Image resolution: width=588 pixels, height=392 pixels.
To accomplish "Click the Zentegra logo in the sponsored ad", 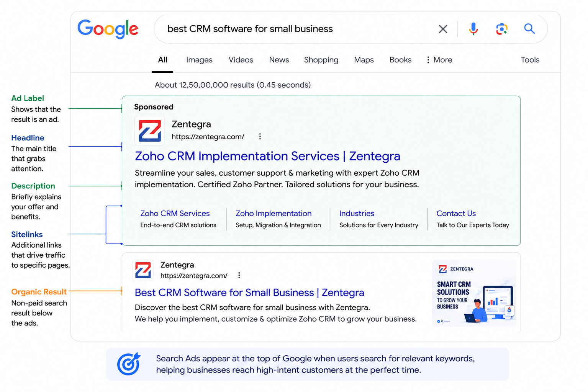I will pyautogui.click(x=150, y=131).
